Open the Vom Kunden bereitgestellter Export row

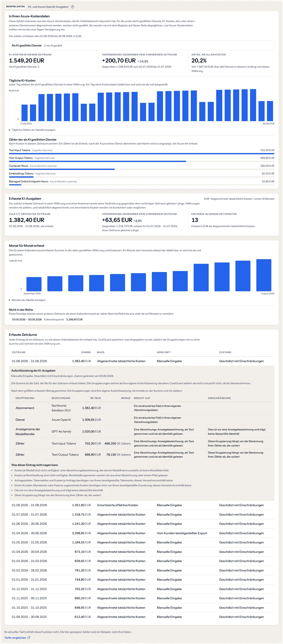[141, 533]
